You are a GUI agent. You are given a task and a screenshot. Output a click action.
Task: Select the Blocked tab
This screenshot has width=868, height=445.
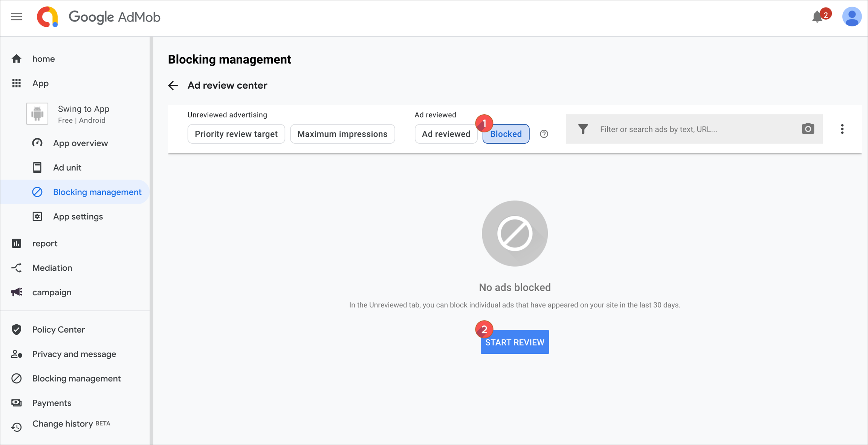[x=506, y=134]
